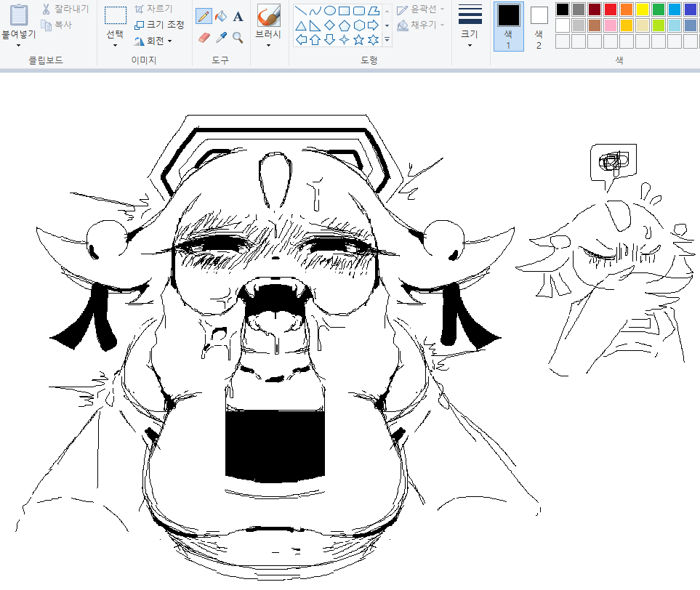Click the Brushes icon

pos(269,16)
